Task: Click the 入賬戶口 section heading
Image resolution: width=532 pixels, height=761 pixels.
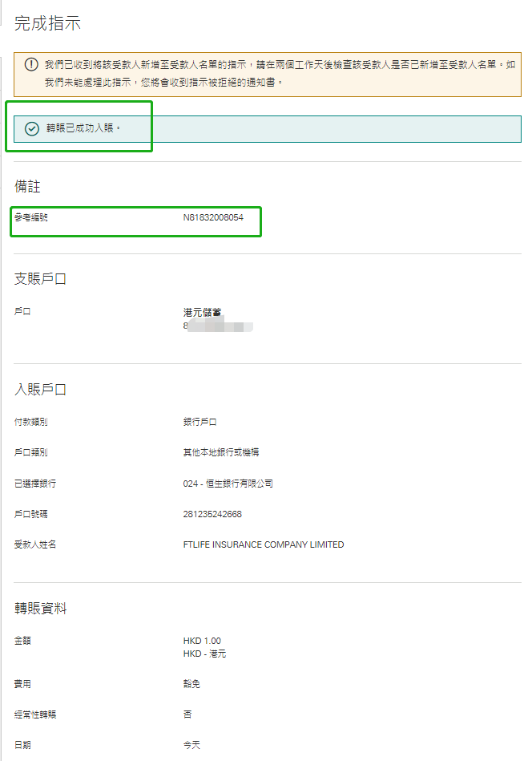Action: pos(41,390)
